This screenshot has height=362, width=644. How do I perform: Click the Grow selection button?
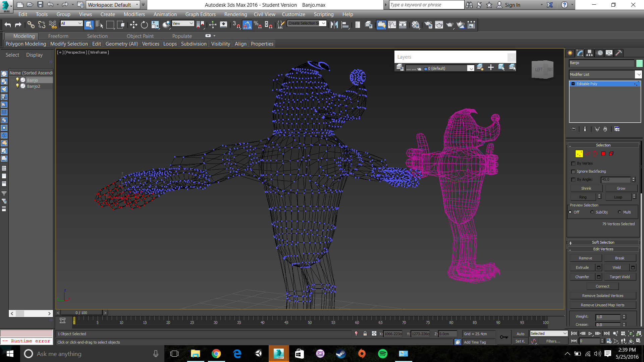tap(621, 188)
